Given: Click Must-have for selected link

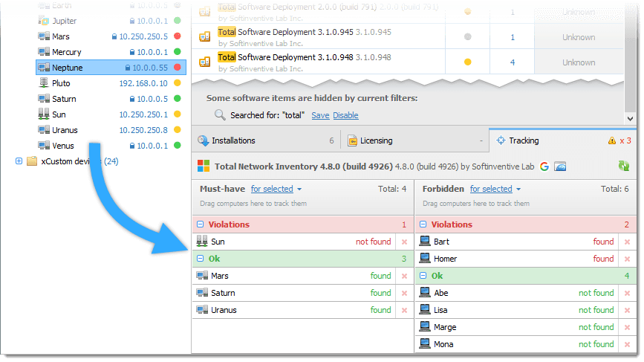Looking at the screenshot, I should [x=272, y=189].
